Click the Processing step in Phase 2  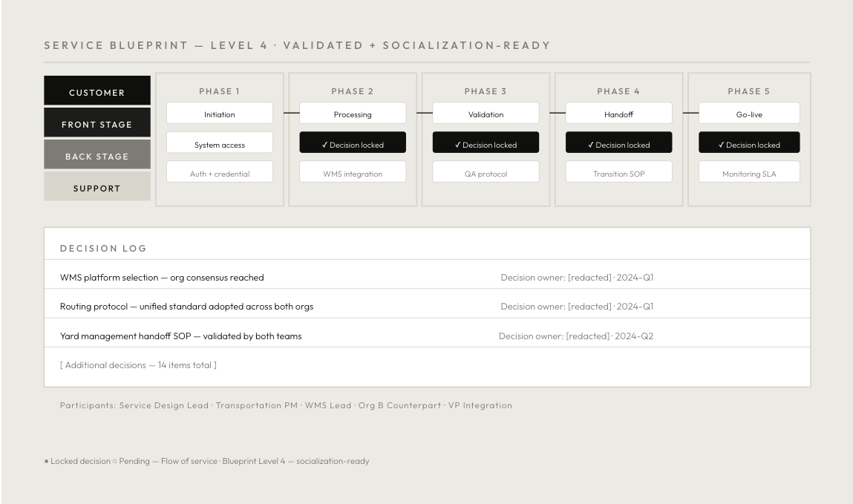pos(353,114)
